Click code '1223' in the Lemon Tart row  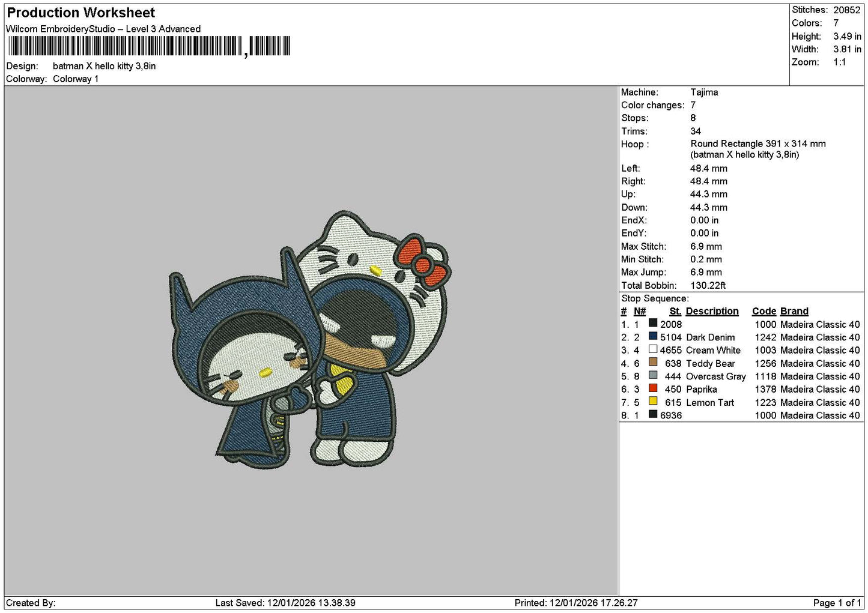(x=765, y=403)
